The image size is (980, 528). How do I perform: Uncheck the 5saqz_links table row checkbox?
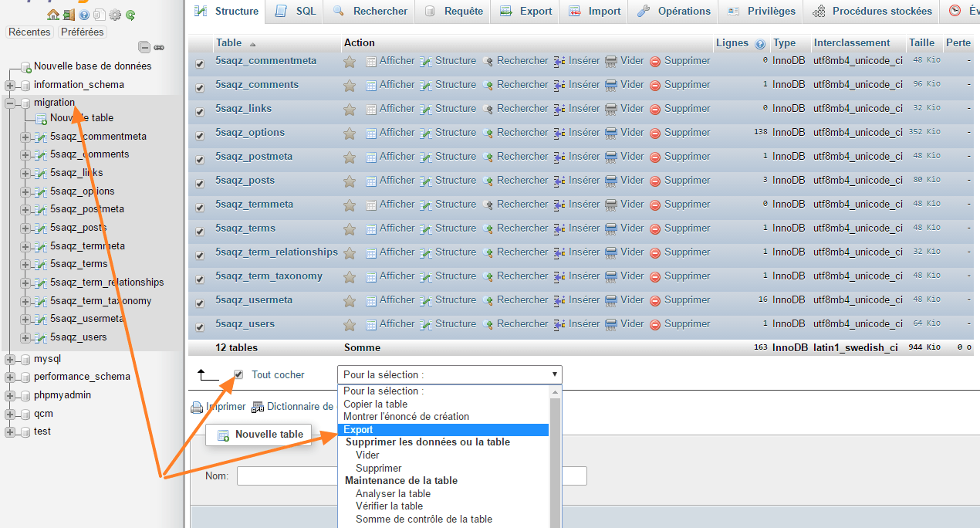[x=200, y=108]
